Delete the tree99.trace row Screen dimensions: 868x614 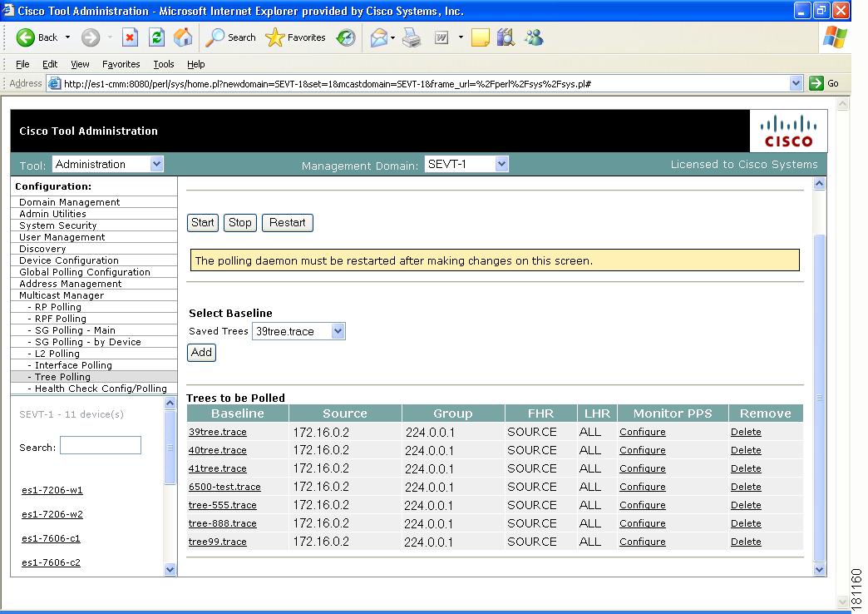click(746, 542)
